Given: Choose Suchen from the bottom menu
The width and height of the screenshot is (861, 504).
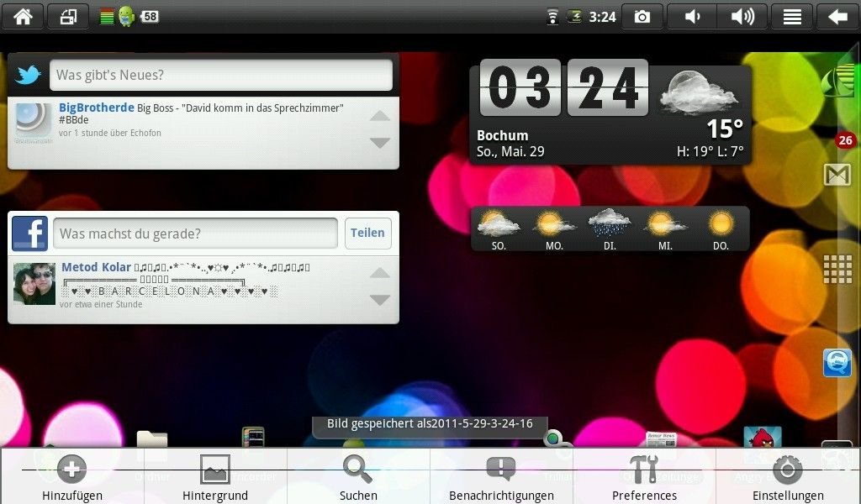Looking at the screenshot, I should click(x=358, y=476).
